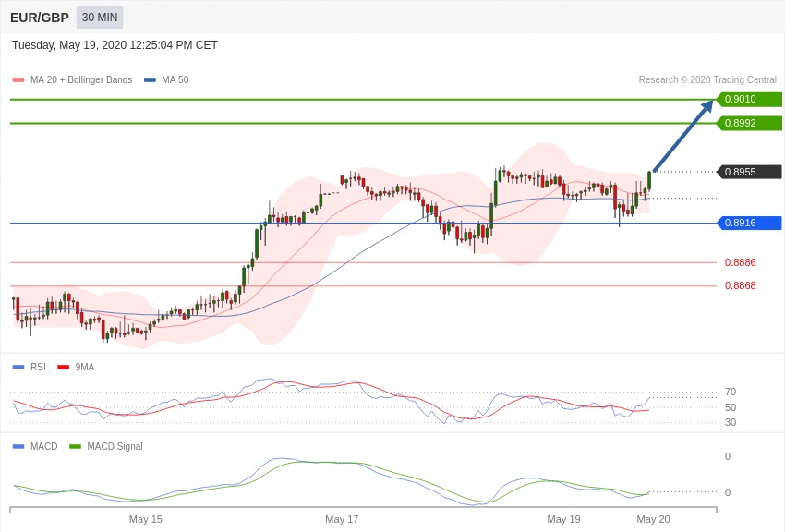The height and width of the screenshot is (532, 785).
Task: Click the pink MA 20 Bollinger legend swatch
Action: [x=18, y=80]
